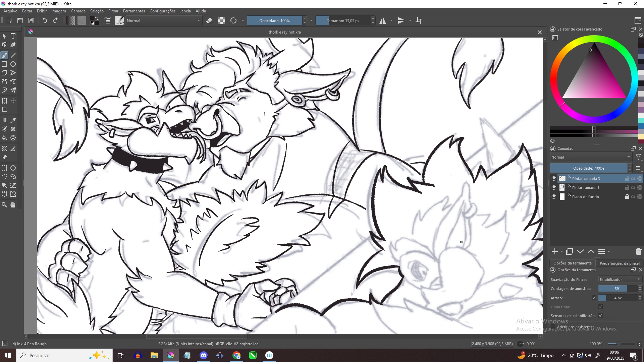Screen dimensions: 644x362
Task: Open Suavização do Pincel Estabilizador dropdown
Action: tap(620, 280)
